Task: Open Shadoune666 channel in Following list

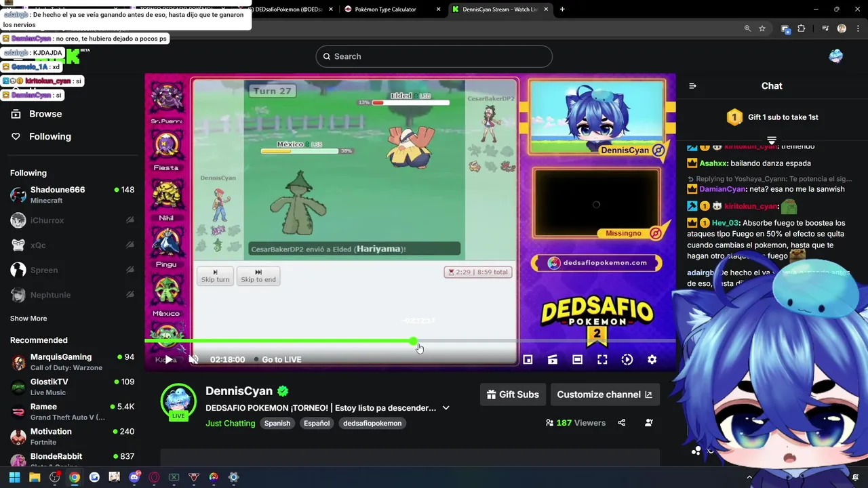Action: coord(72,195)
